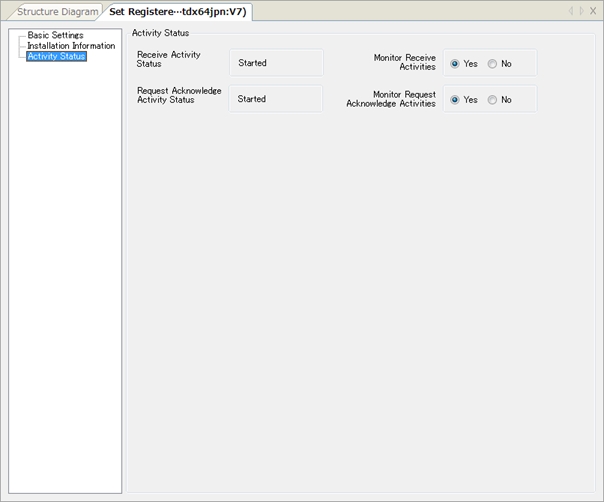The height and width of the screenshot is (502, 604).
Task: Set Monitor Request Acknowledge Activities to Yes
Action: tap(455, 99)
